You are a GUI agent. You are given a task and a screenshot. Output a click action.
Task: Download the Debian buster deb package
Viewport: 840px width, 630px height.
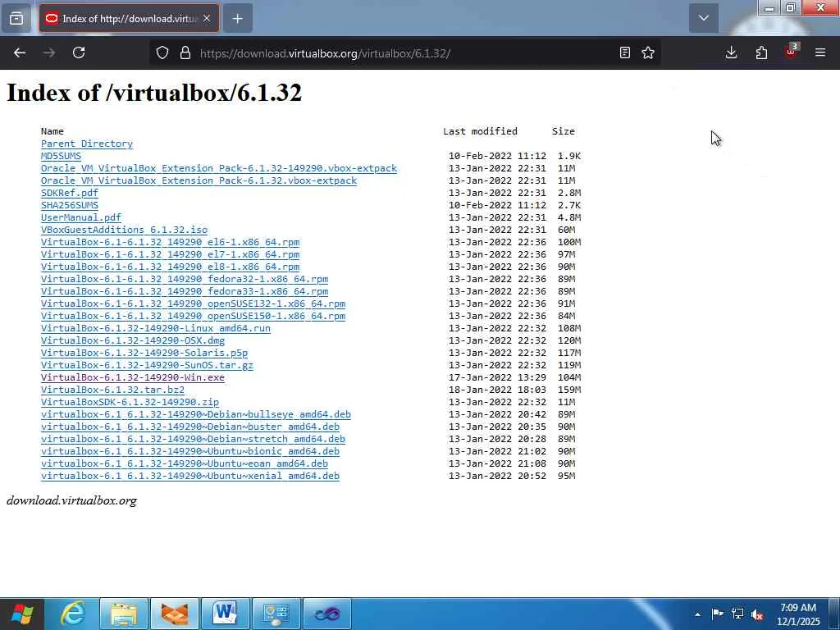tap(190, 427)
